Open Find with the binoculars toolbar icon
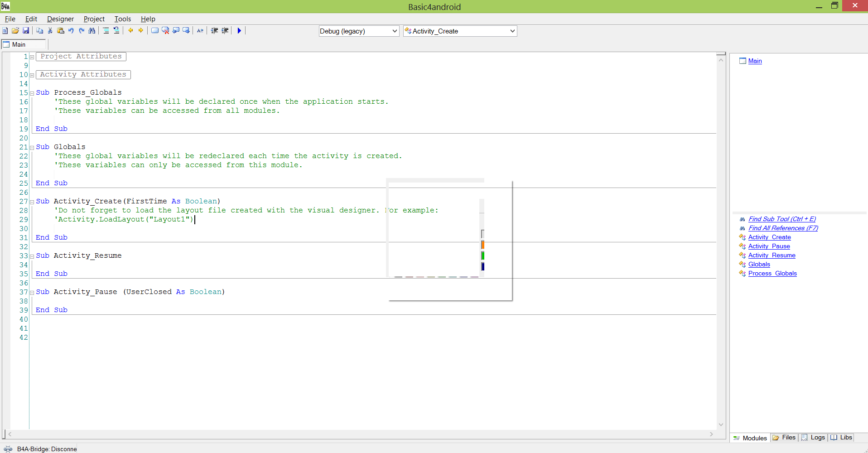Image resolution: width=868 pixels, height=453 pixels. pos(92,31)
